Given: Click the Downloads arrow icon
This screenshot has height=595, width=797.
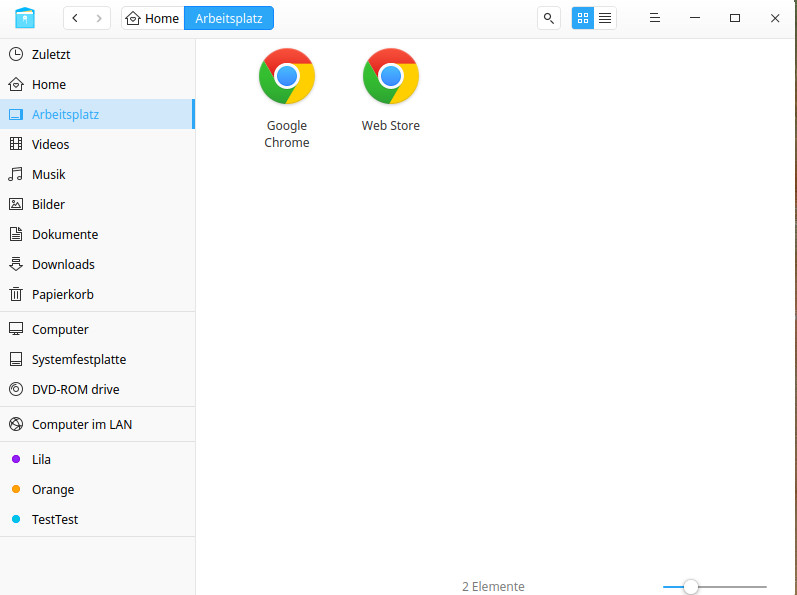Looking at the screenshot, I should click(16, 264).
